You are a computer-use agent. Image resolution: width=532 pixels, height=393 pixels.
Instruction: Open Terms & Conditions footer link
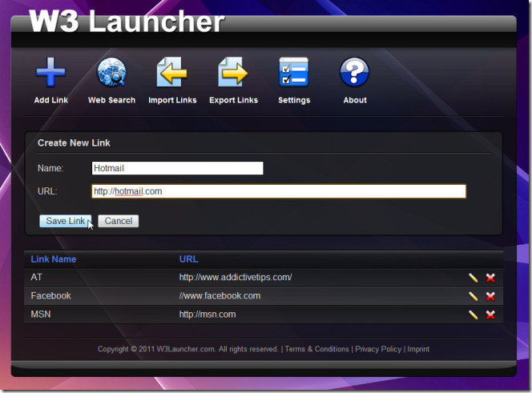(317, 349)
